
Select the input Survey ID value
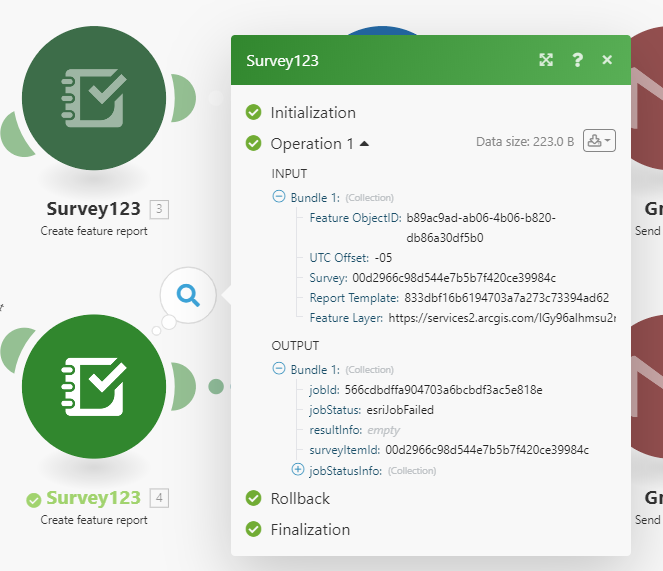(x=454, y=278)
